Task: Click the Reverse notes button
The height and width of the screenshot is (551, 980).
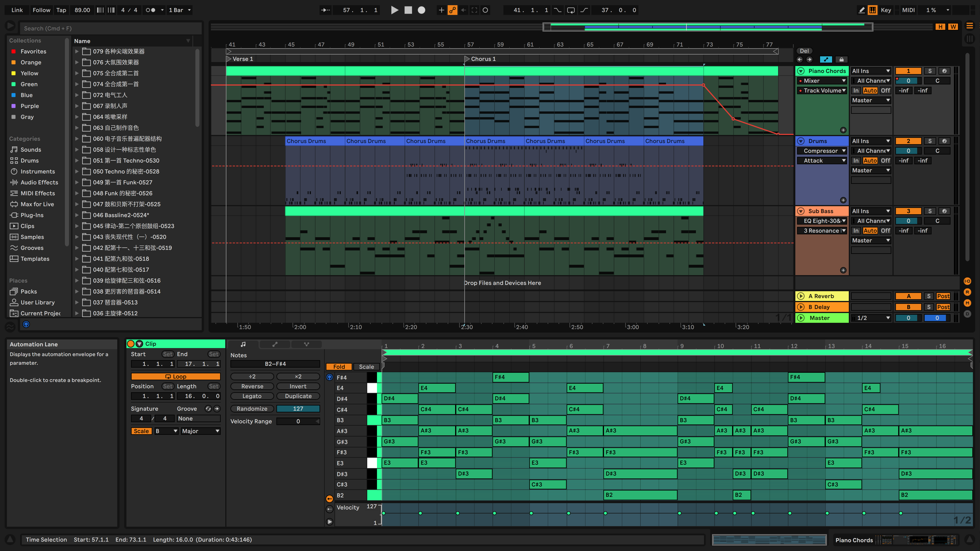Action: (252, 386)
